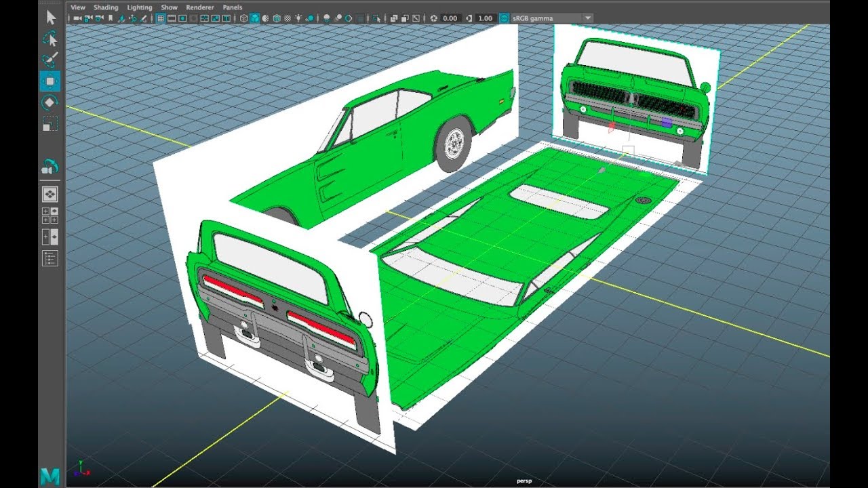The width and height of the screenshot is (868, 488).
Task: Toggle the Film Gate display
Action: (172, 18)
